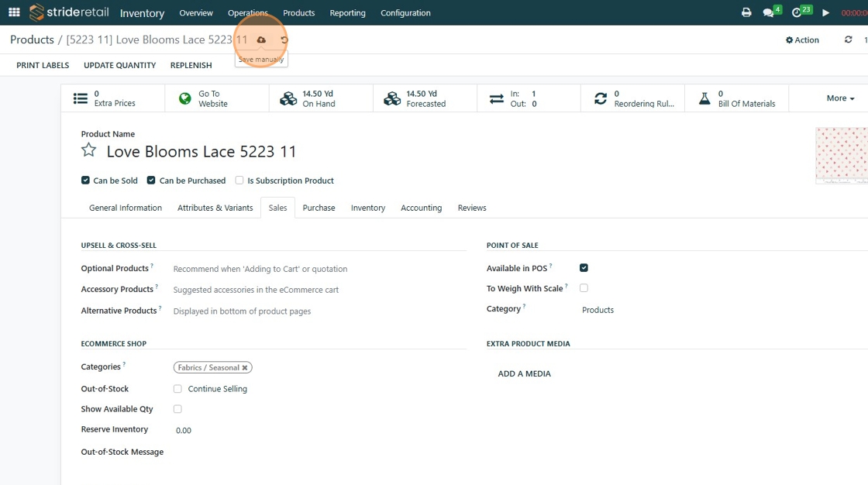Click the Save manually cloud icon
868x485 pixels.
261,40
